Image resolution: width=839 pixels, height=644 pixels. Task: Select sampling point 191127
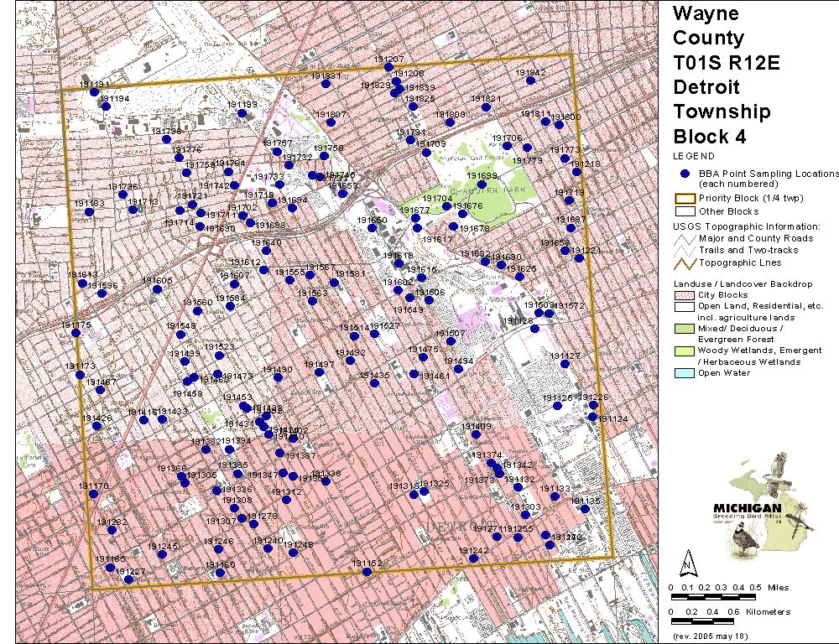point(566,364)
